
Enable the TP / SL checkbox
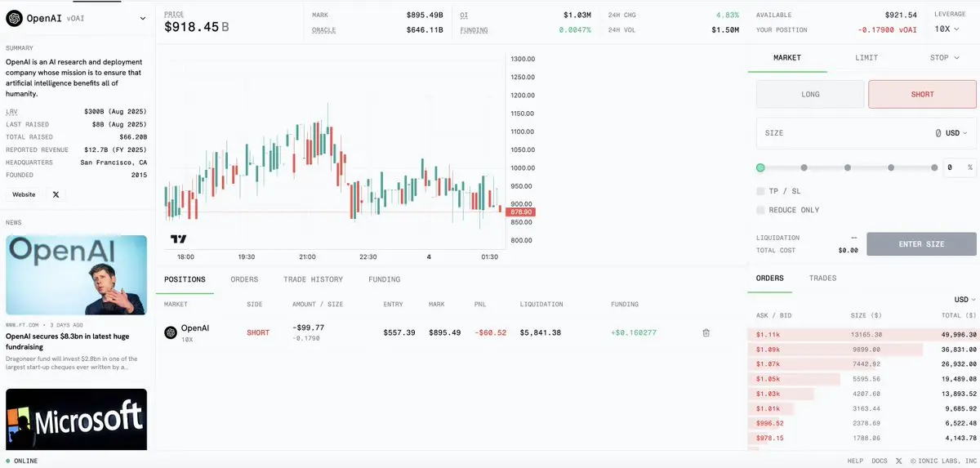tap(760, 191)
